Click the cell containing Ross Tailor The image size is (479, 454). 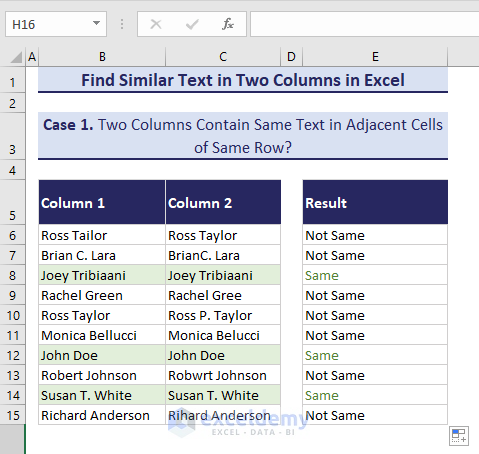[x=102, y=235]
